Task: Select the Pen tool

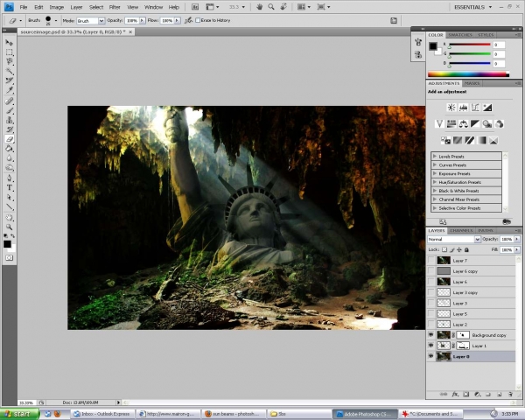Action: tap(10, 178)
